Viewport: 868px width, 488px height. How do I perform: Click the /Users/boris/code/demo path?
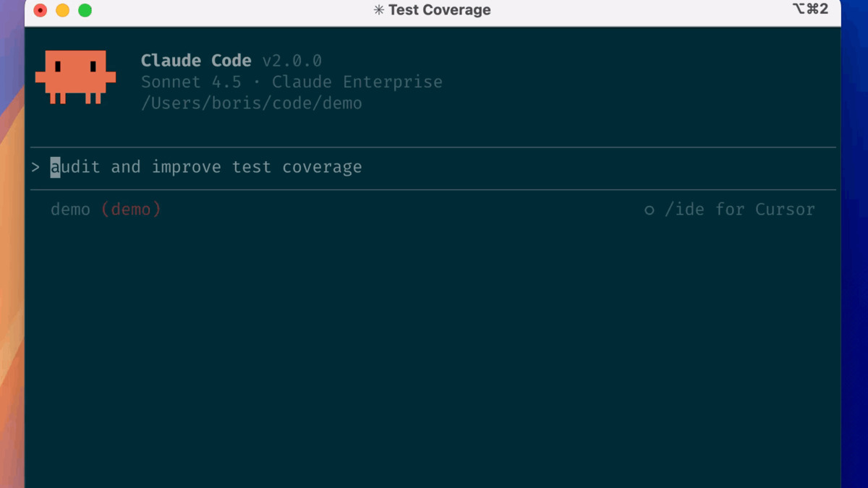[252, 103]
